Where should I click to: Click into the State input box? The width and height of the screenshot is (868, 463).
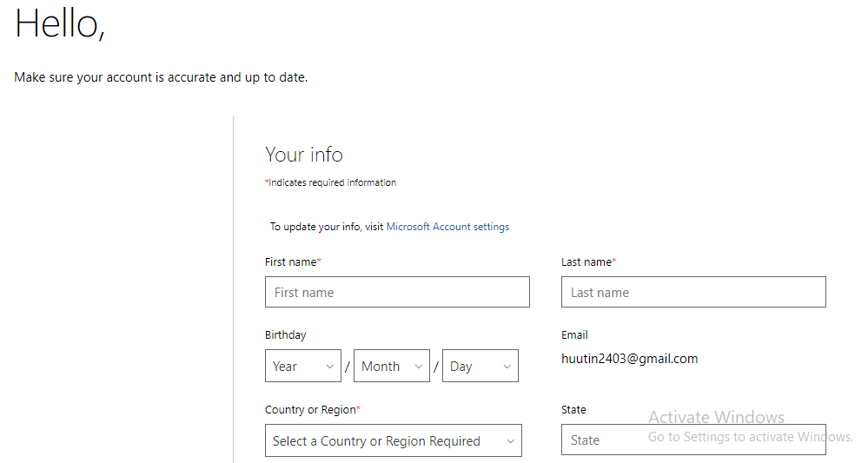pos(693,440)
